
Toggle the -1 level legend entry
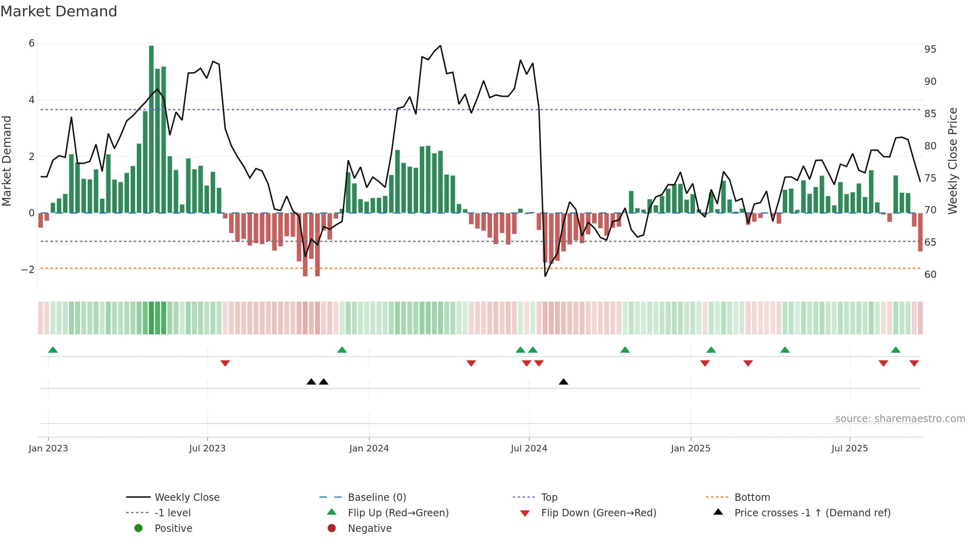158,513
